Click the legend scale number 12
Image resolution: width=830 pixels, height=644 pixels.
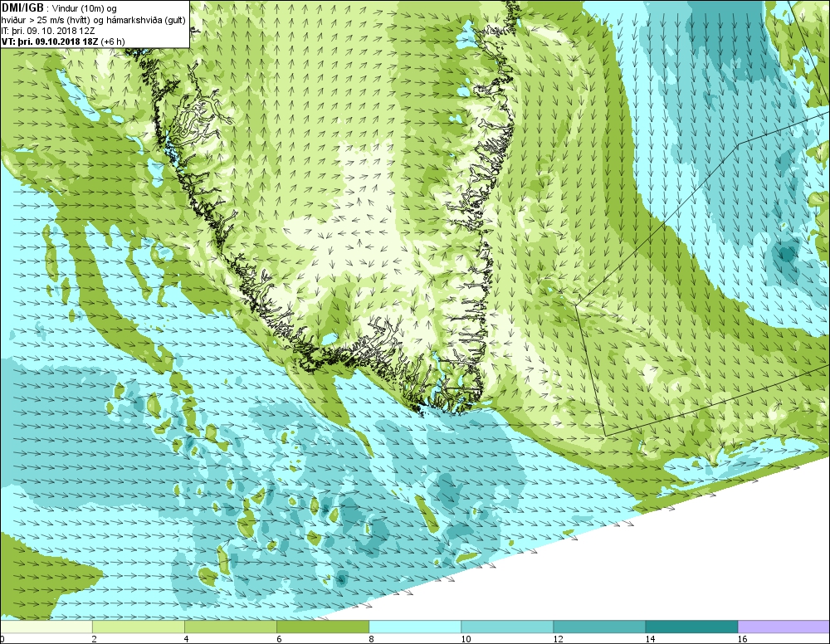[558, 639]
